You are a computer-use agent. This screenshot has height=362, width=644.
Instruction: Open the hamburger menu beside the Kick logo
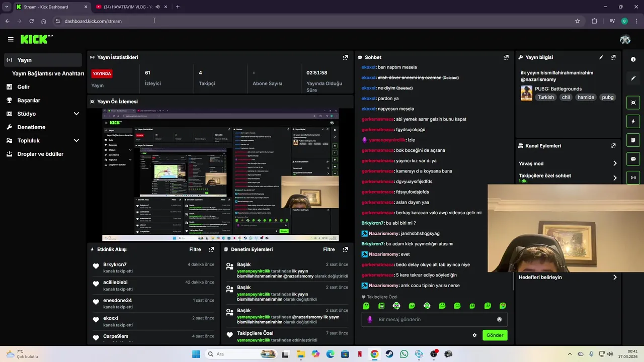click(11, 39)
